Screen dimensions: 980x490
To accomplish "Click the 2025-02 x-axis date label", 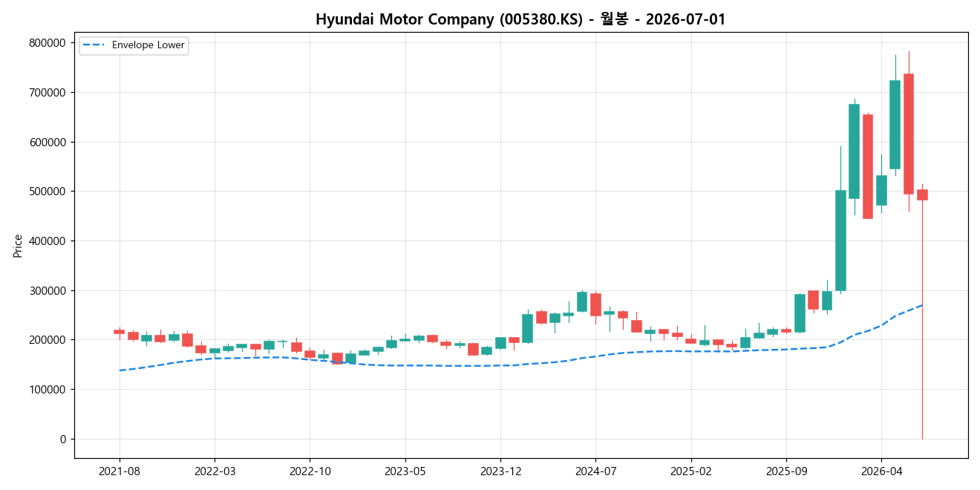I will [x=691, y=471].
